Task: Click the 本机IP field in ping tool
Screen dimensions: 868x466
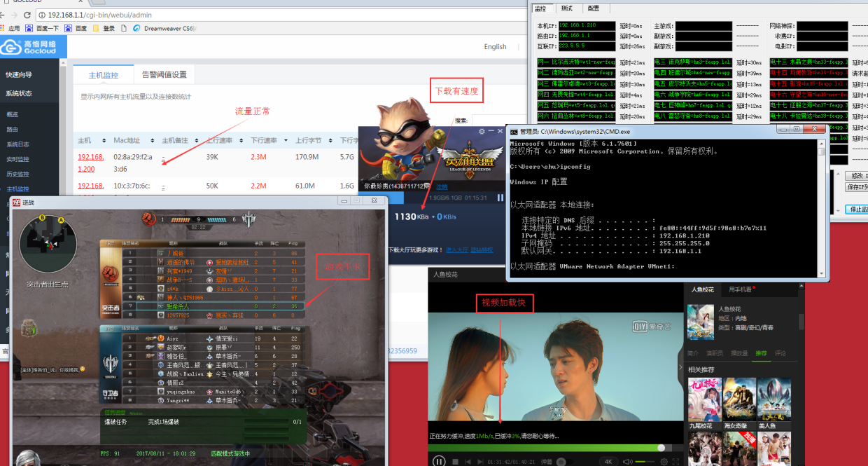Action: click(587, 26)
